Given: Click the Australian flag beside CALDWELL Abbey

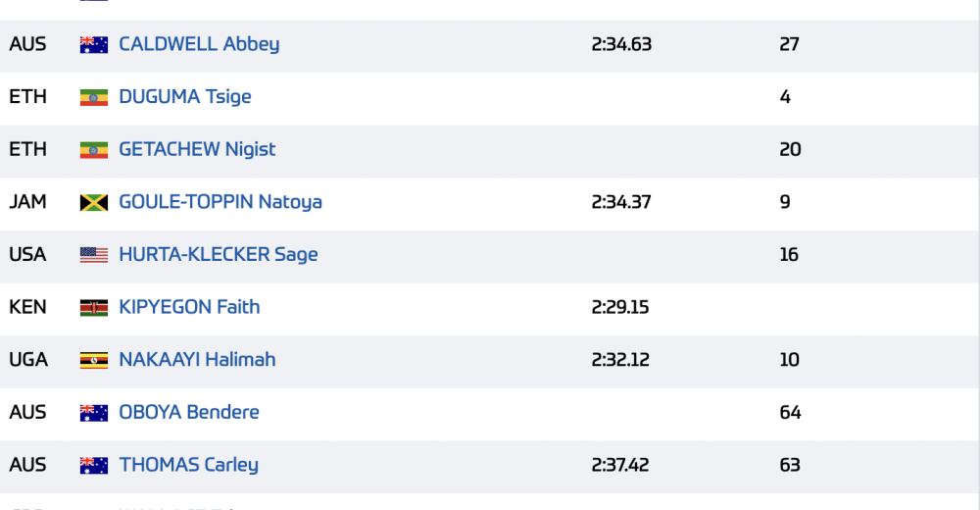Looking at the screenshot, I should coord(94,45).
